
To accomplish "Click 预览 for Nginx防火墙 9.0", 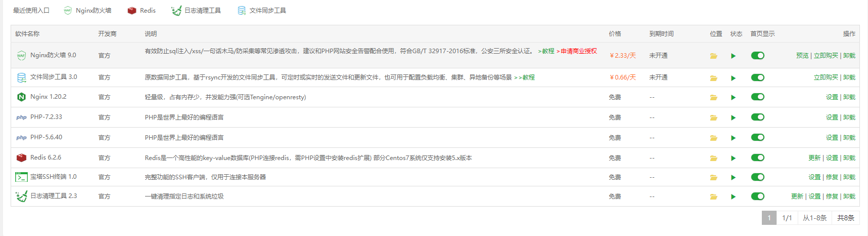I will coord(802,56).
